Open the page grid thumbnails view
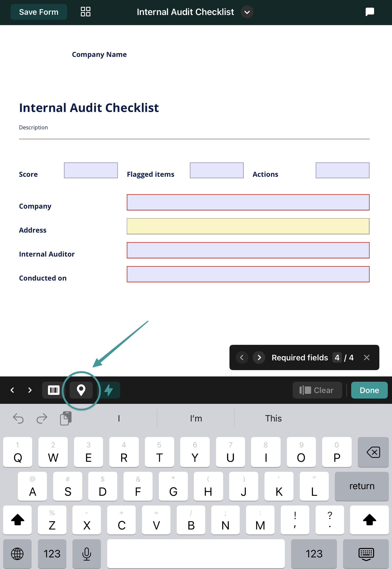Image resolution: width=392 pixels, height=569 pixels. 86,12
